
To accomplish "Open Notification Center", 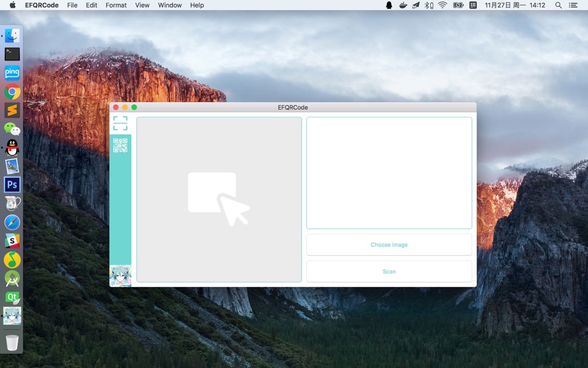I will click(x=573, y=5).
